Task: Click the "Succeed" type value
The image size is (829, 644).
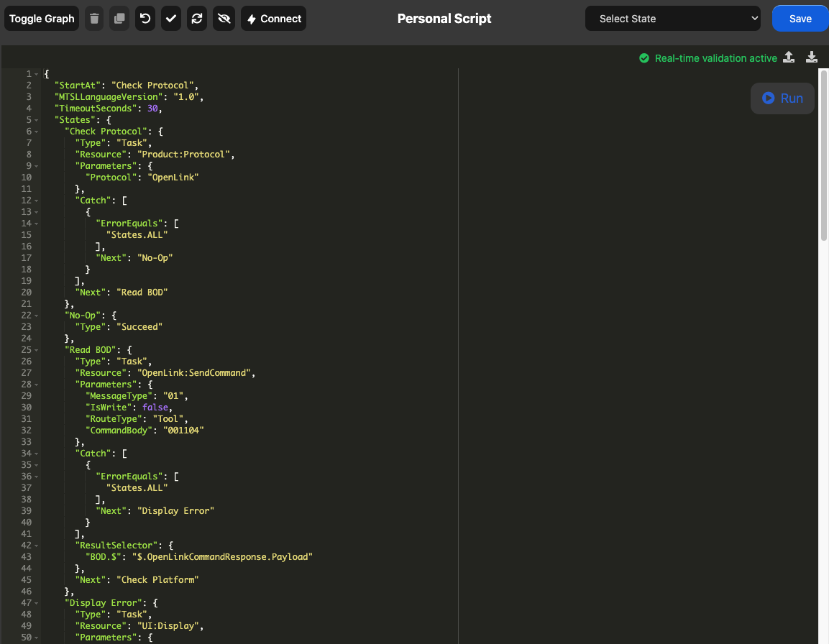Action: pyautogui.click(x=139, y=327)
